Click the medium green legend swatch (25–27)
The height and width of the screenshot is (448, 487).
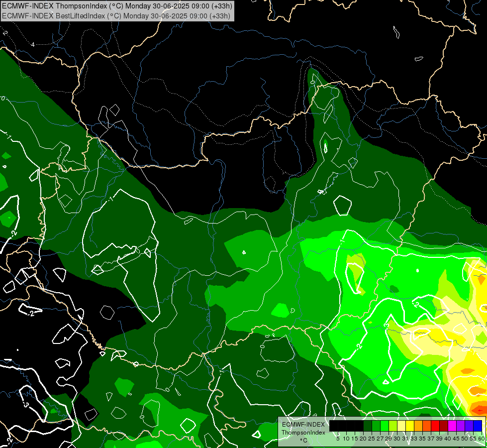376,426
